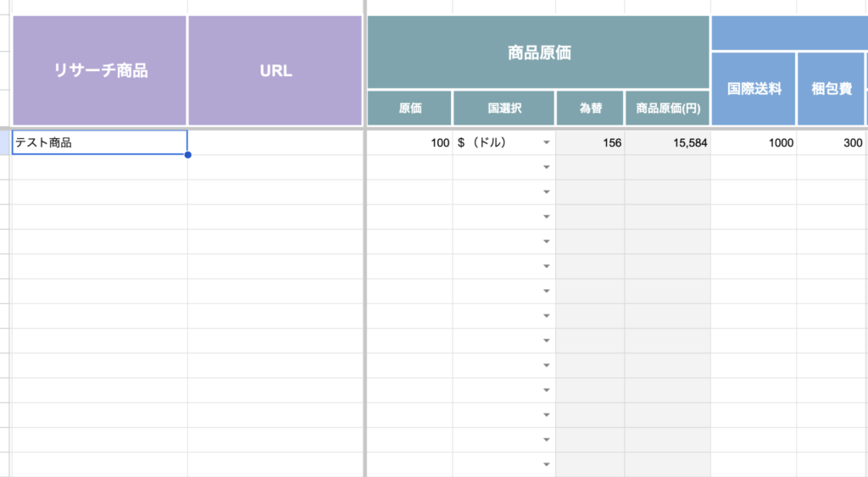The image size is (868, 477).
Task: Open the 国選択 dropdown in the last visible row
Action: [547, 464]
